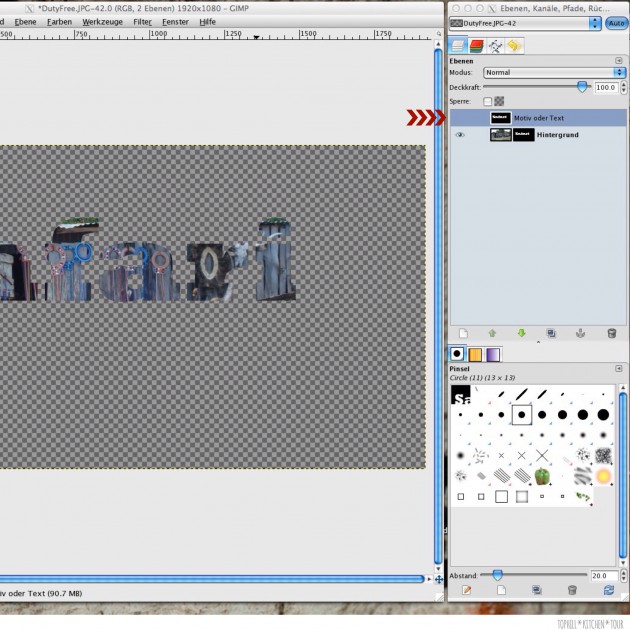Open the Fenster menu
The width and height of the screenshot is (630, 630).
click(175, 22)
